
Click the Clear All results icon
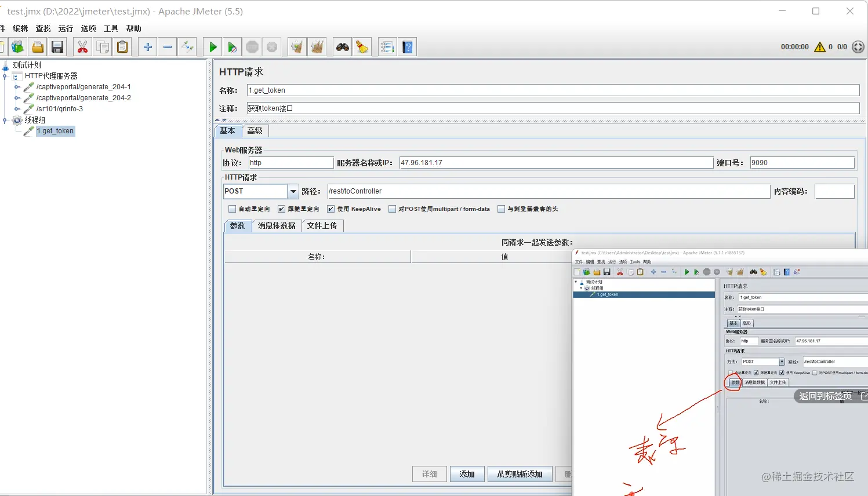[x=317, y=47]
